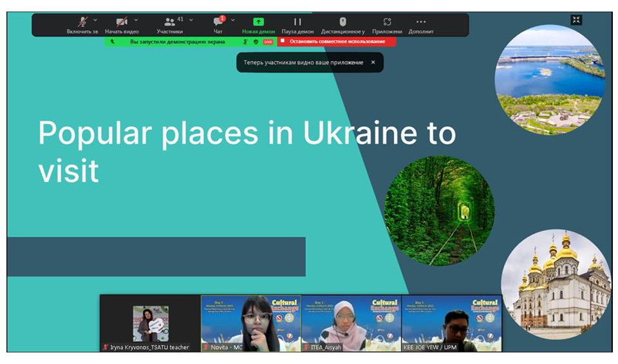Select the Novita - MC video tile
618x364 pixels.
[251, 323]
